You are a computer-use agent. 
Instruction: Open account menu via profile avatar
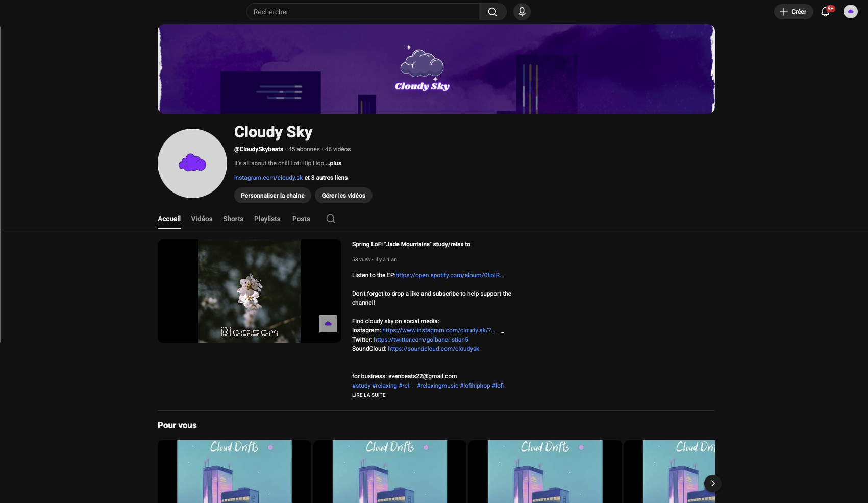point(850,12)
